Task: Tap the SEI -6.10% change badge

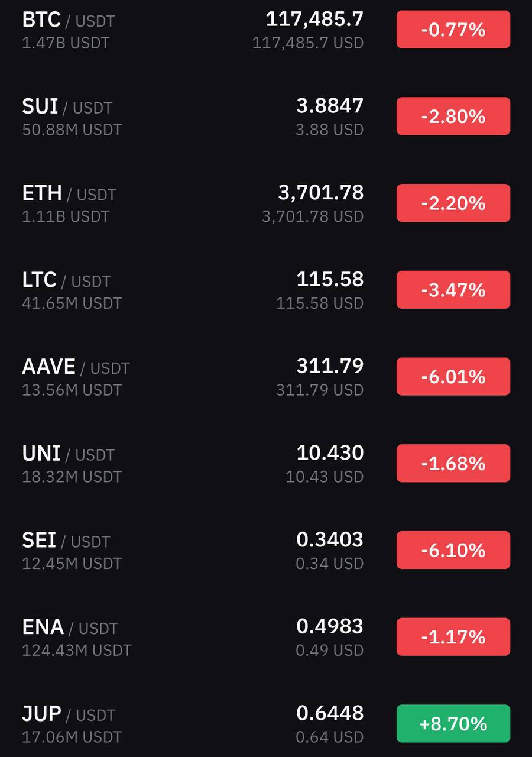Action: coord(453,550)
